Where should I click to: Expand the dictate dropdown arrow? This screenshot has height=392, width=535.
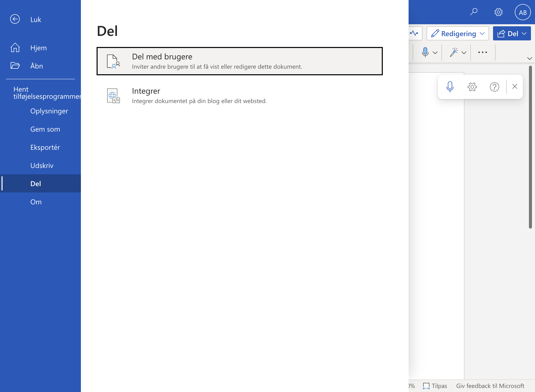coord(435,53)
